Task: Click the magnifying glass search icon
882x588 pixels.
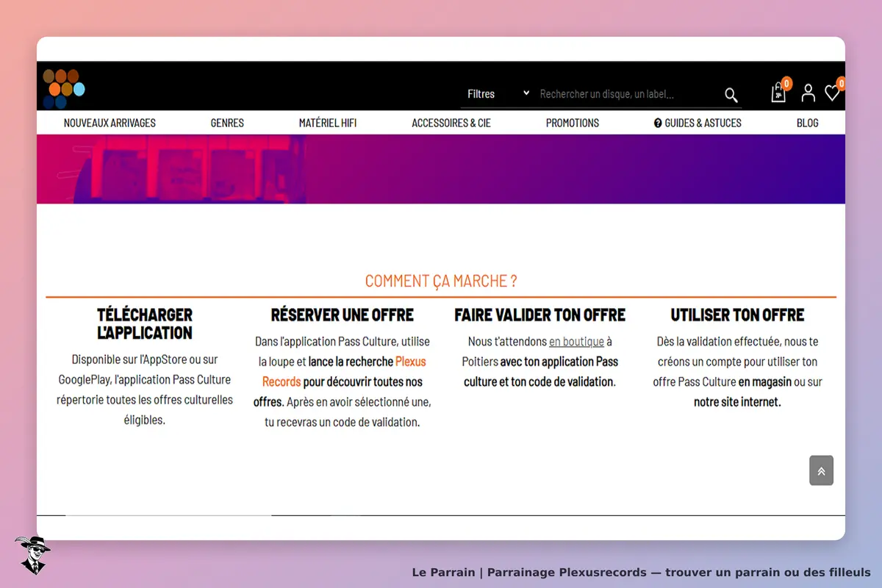Action: coord(731,95)
